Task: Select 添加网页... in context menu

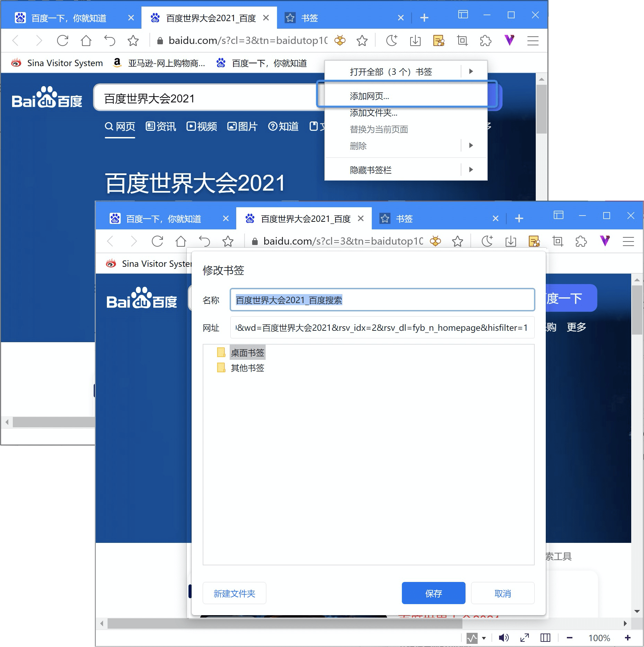Action: point(406,96)
